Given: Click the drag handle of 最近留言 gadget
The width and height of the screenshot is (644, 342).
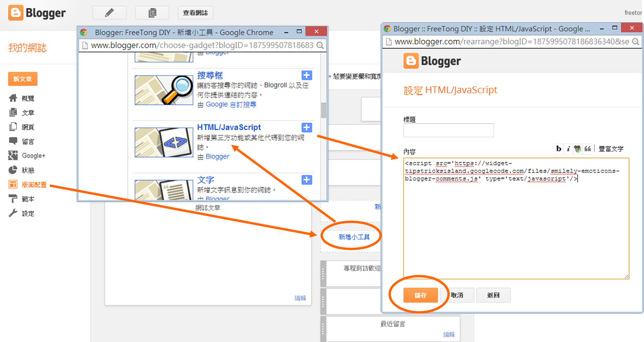Looking at the screenshot, I should click(323, 329).
